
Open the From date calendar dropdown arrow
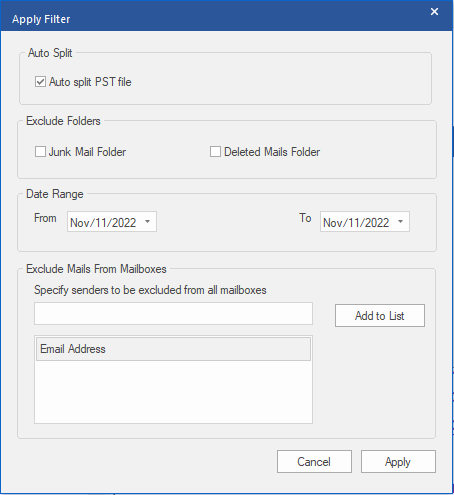(x=147, y=222)
